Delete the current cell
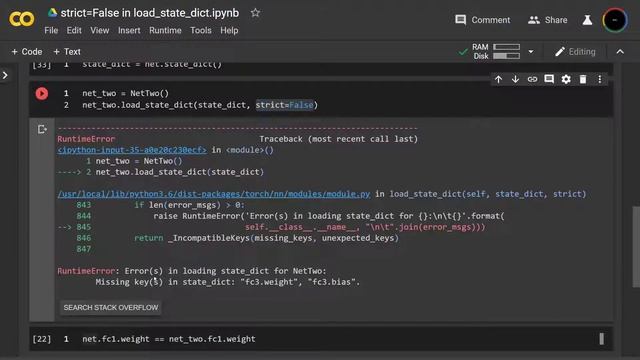Screen dimensions: 640x360 pos(583,79)
